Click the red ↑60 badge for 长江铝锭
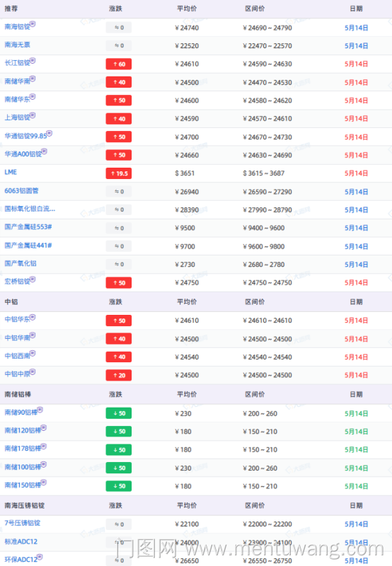The width and height of the screenshot is (392, 566). [x=119, y=64]
